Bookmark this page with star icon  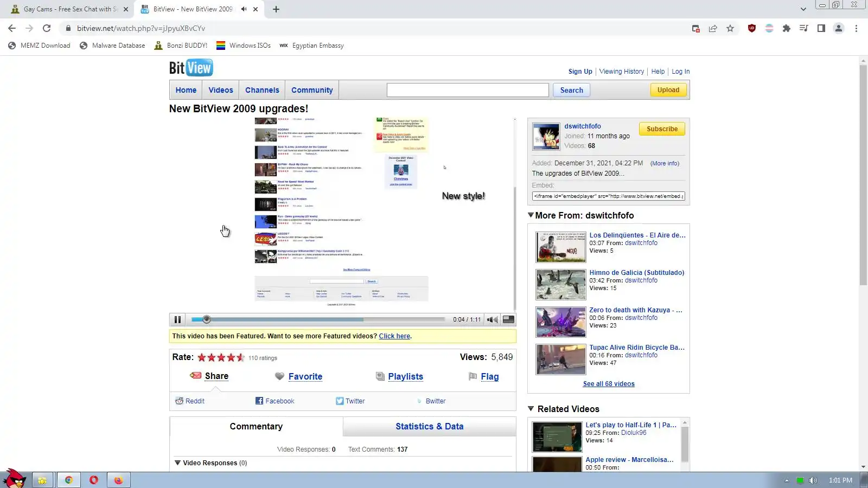click(730, 28)
